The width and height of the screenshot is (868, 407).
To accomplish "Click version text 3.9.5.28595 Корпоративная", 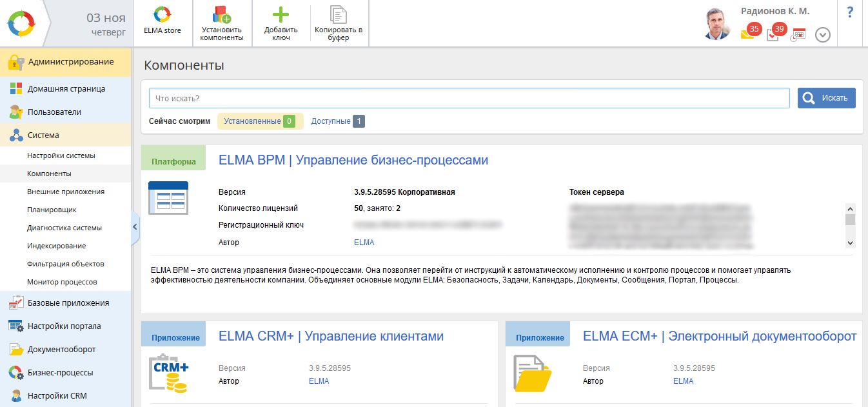I will click(404, 192).
